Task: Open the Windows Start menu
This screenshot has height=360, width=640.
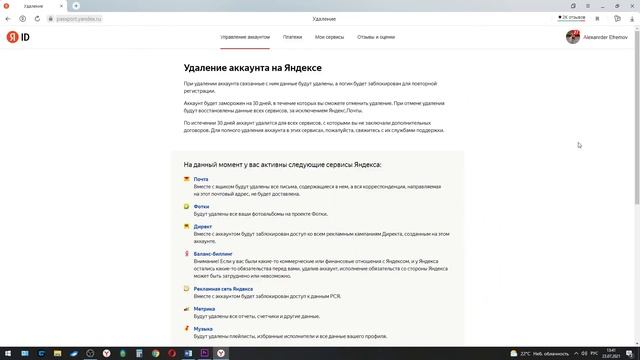Action: point(8,353)
